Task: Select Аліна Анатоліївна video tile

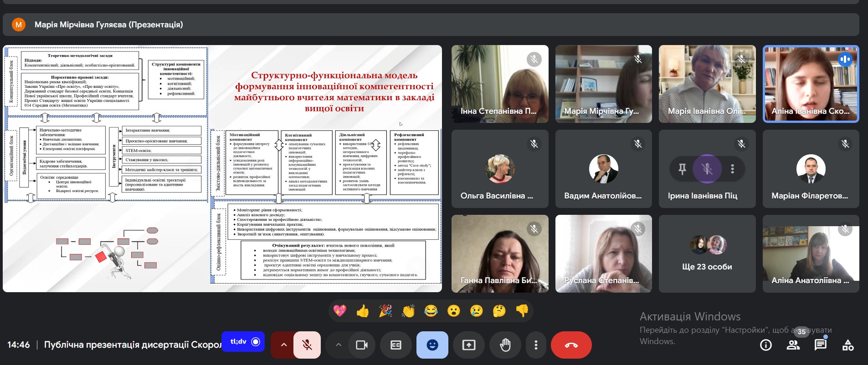Action: [x=811, y=253]
